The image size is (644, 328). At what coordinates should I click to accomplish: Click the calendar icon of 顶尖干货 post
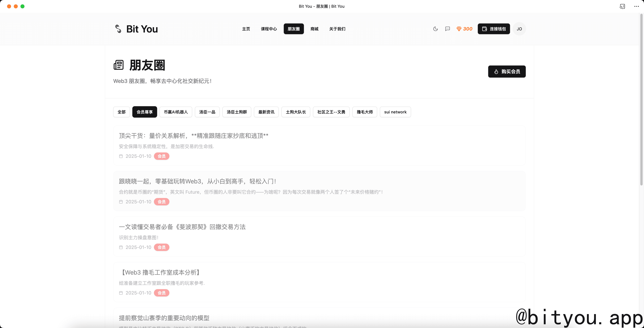[x=121, y=156]
